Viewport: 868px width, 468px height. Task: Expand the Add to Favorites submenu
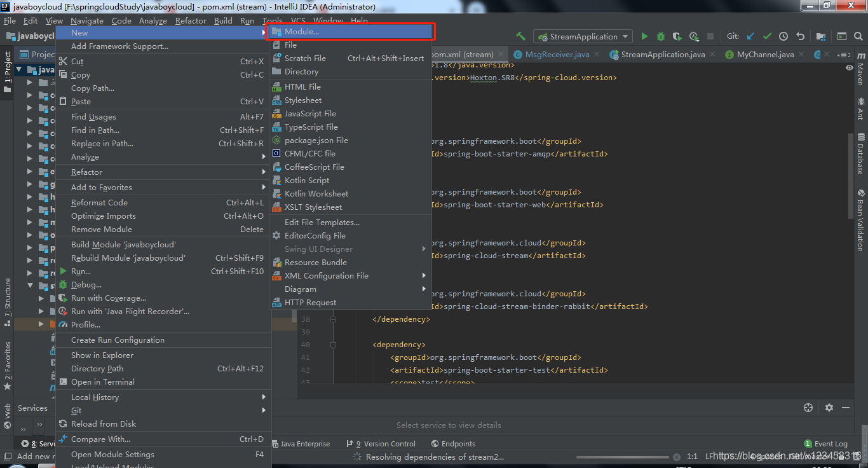pos(163,187)
